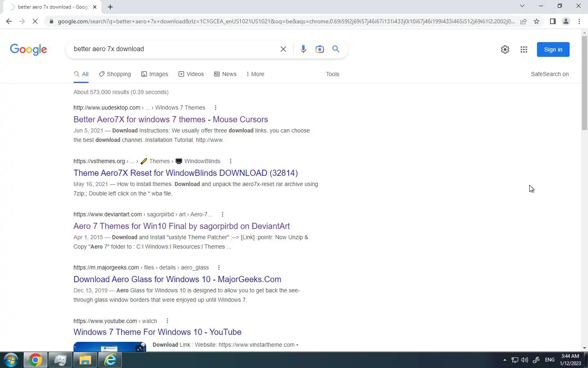
Task: Click the scrollbar down arrow
Action: [584, 348]
